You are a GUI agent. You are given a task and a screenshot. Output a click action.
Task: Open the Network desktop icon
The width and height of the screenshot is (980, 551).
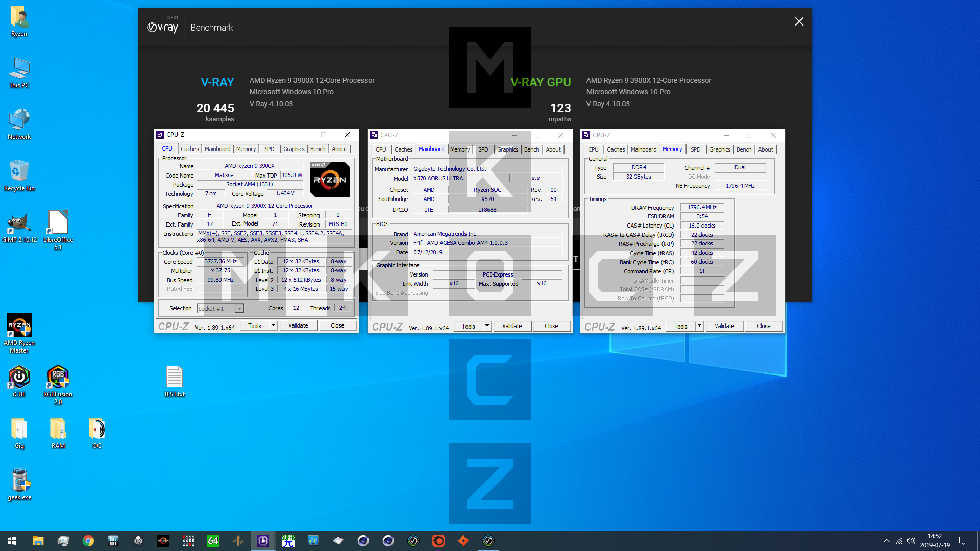[19, 124]
